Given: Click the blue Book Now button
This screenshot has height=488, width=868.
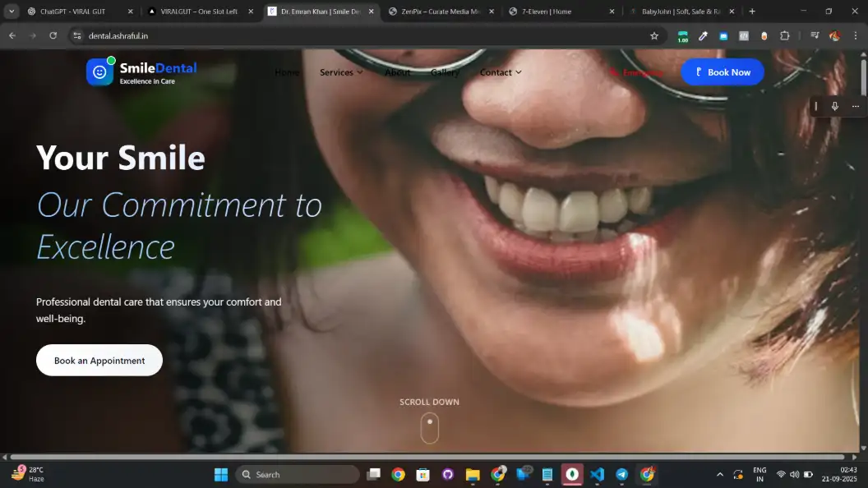Looking at the screenshot, I should (723, 72).
